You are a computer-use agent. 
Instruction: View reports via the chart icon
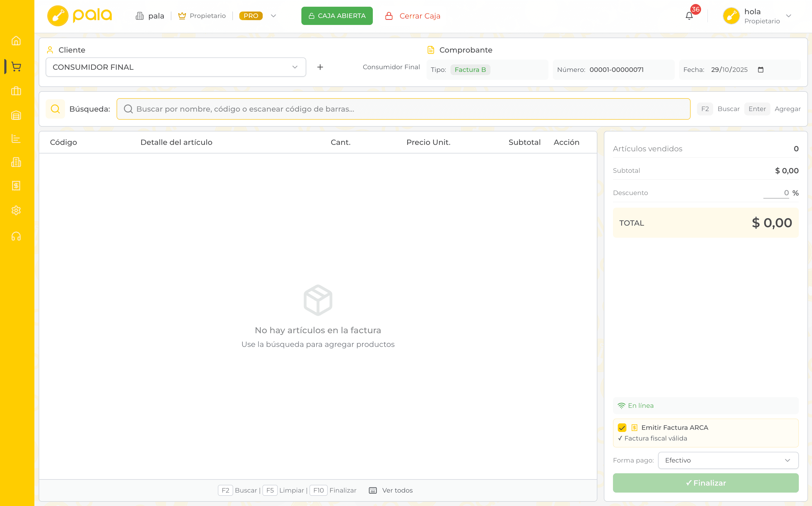16,138
